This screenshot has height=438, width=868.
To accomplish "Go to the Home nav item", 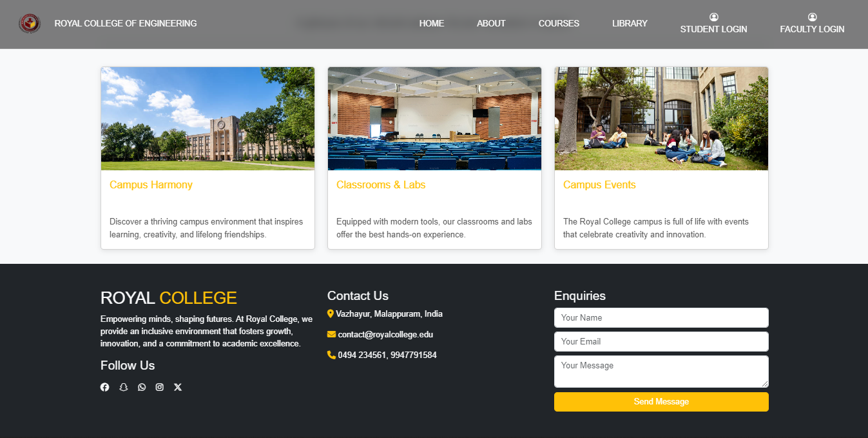I will point(432,23).
